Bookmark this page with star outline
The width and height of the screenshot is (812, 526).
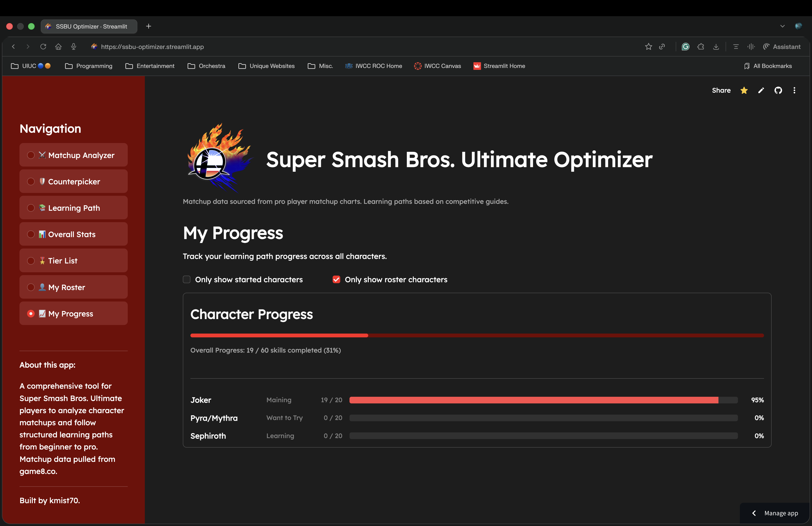[x=649, y=47]
